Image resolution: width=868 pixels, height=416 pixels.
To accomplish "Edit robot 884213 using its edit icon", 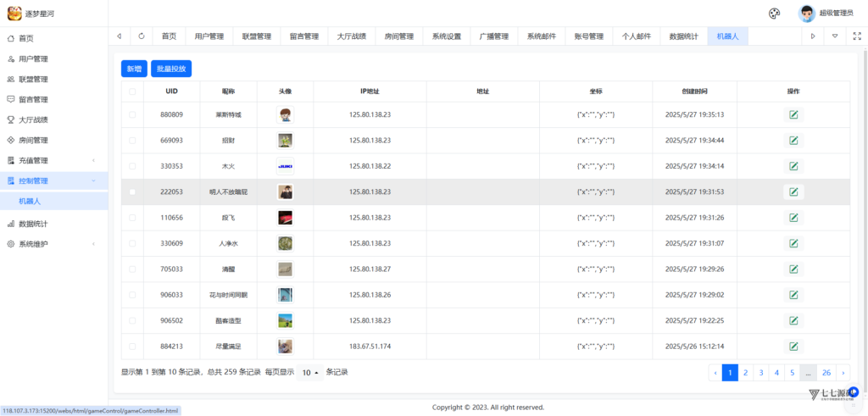I will [x=793, y=347].
